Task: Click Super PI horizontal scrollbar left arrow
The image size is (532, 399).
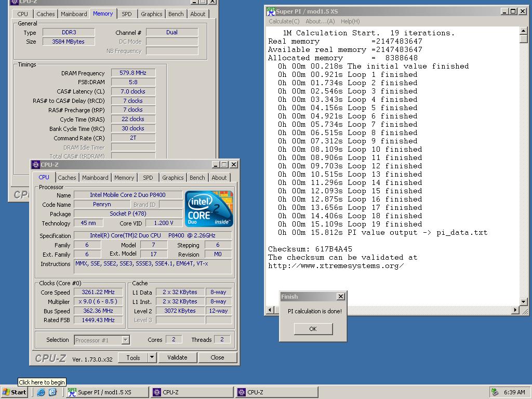Action: pyautogui.click(x=270, y=310)
